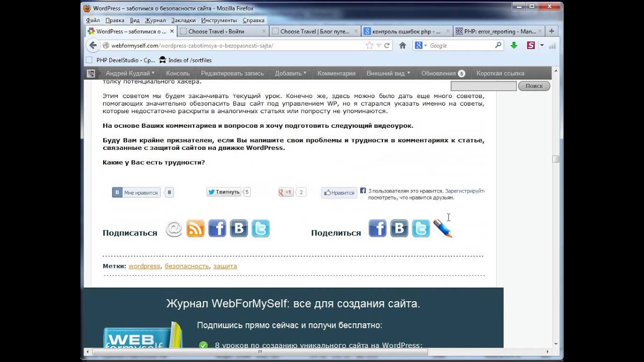Click the red S extension icon
The height and width of the screenshot is (362, 644).
530,45
